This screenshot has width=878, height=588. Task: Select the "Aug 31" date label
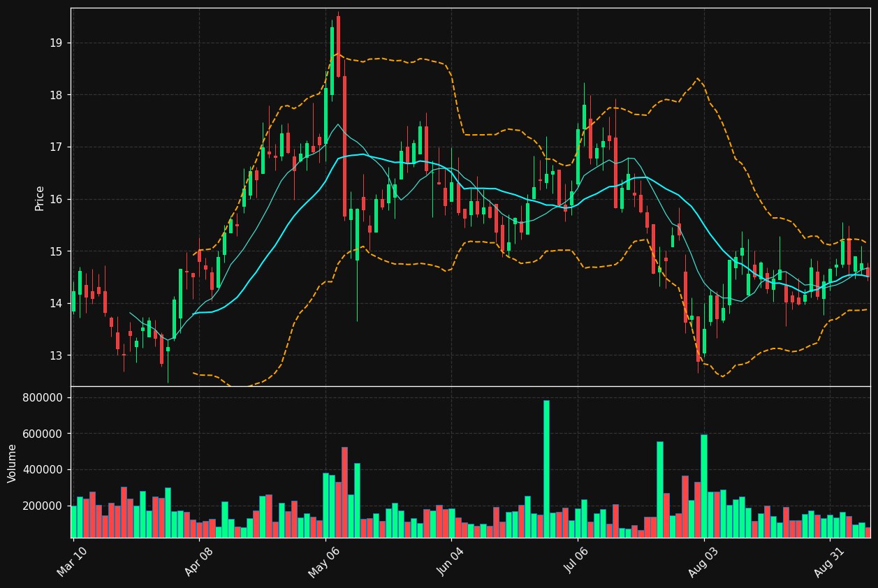coord(830,561)
